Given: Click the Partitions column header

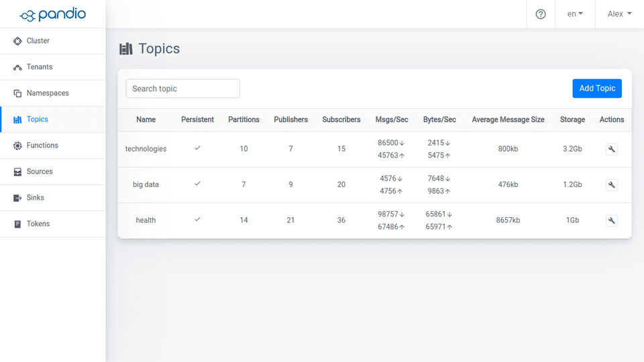Looking at the screenshot, I should point(244,119).
